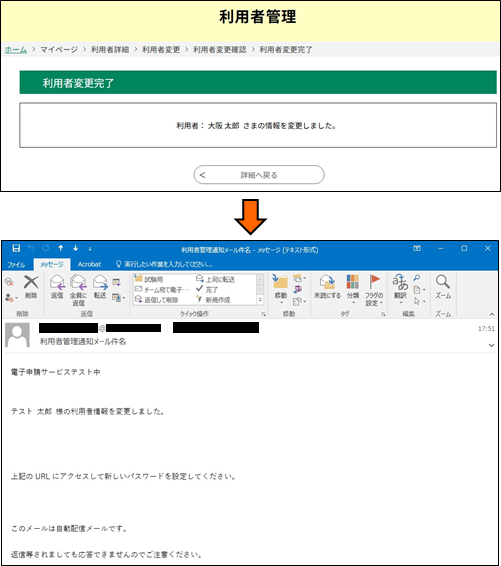Switch to the Acrobat tab
Viewport: 501px width, 566px height.
(89, 264)
